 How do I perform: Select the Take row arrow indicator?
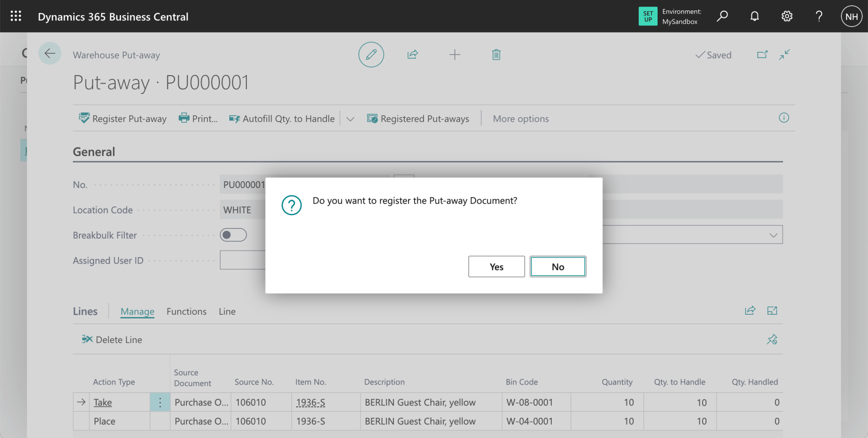[x=81, y=402]
